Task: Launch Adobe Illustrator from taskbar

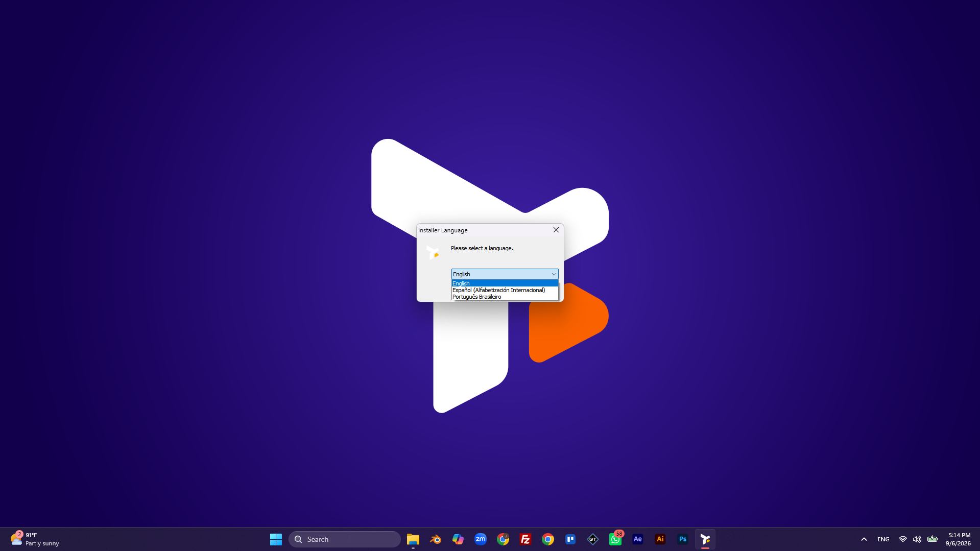Action: point(660,539)
